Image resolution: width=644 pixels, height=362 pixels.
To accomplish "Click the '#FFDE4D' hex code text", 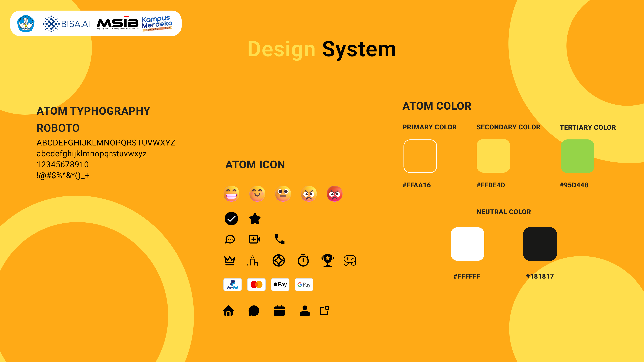I will (491, 185).
